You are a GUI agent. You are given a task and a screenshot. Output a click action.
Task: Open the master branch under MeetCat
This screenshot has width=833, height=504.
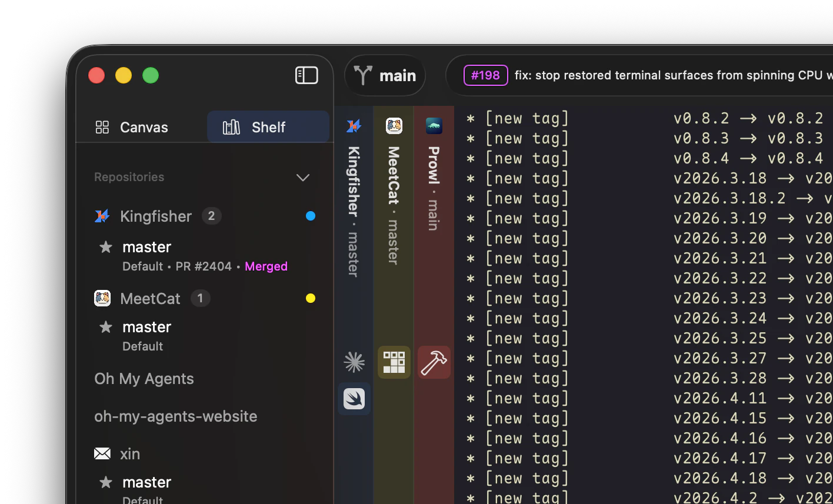click(x=147, y=327)
